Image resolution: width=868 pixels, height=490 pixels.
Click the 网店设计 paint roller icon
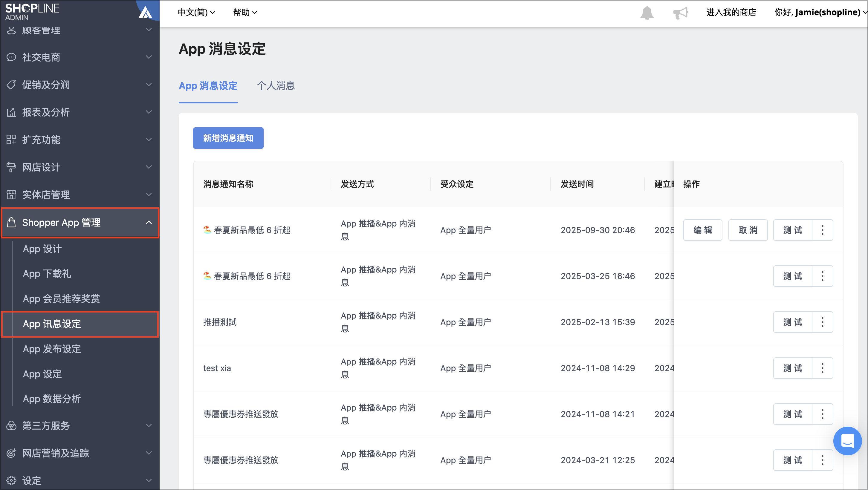pyautogui.click(x=11, y=167)
